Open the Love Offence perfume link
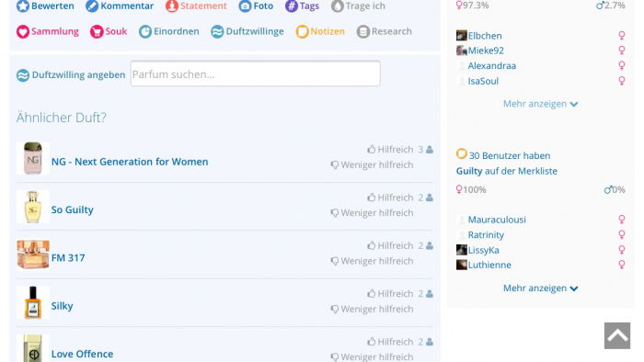Screen dimensions: 644x362 click(82, 354)
